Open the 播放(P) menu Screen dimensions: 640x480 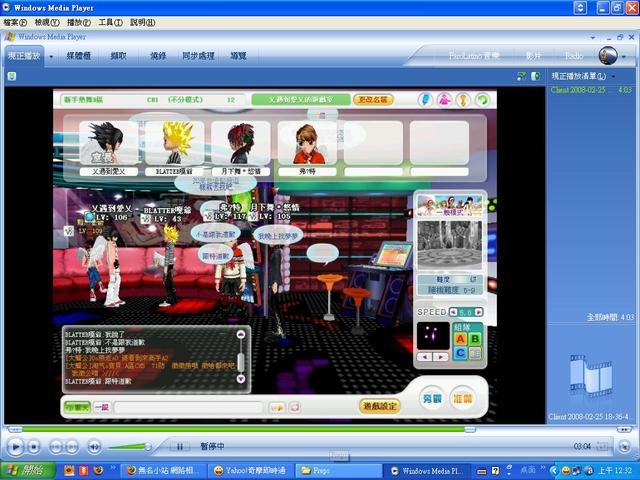(x=79, y=22)
